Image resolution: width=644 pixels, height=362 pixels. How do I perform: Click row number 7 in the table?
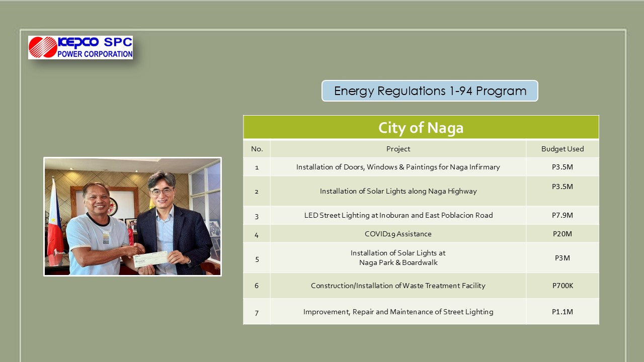coord(257,313)
